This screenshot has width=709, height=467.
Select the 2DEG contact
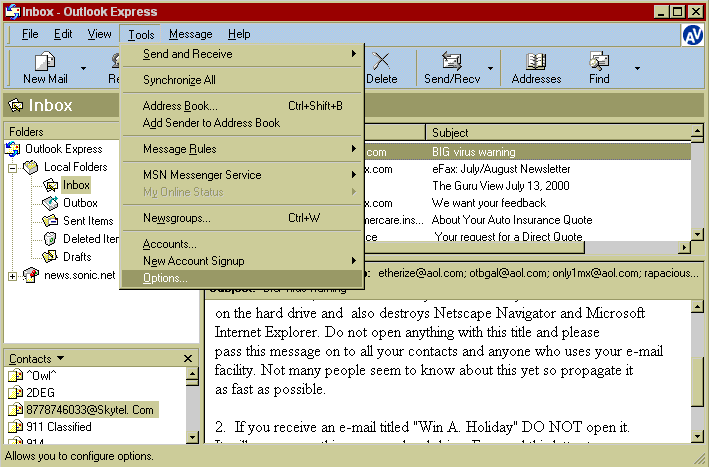tap(40, 392)
